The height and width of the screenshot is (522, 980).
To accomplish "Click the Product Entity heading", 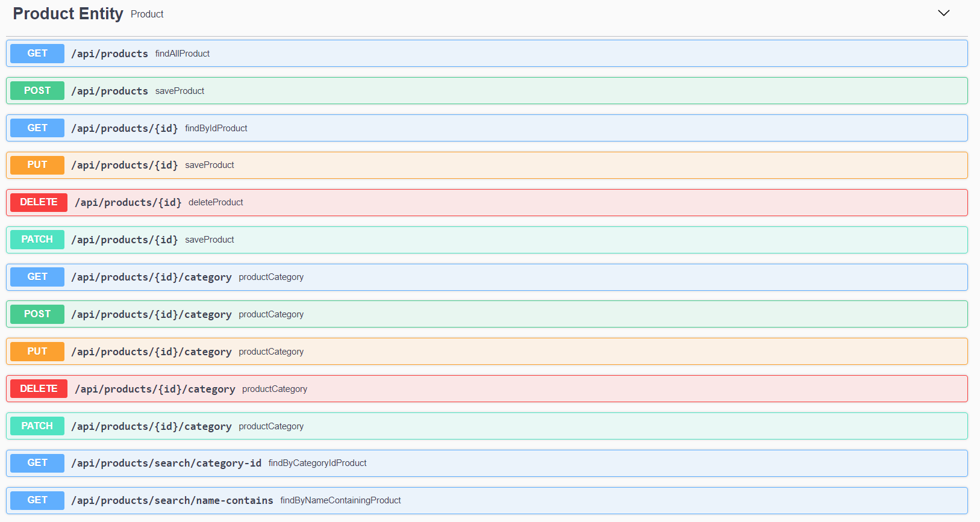I will pyautogui.click(x=68, y=14).
